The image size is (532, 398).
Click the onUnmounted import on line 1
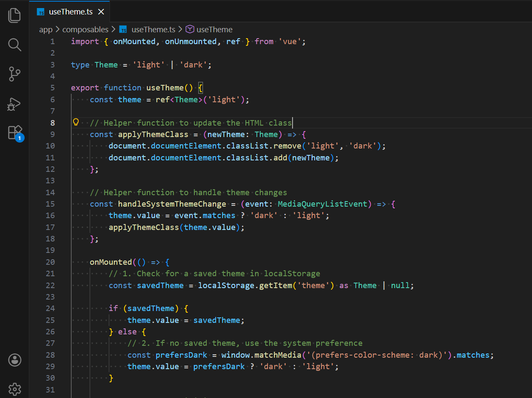(x=191, y=42)
